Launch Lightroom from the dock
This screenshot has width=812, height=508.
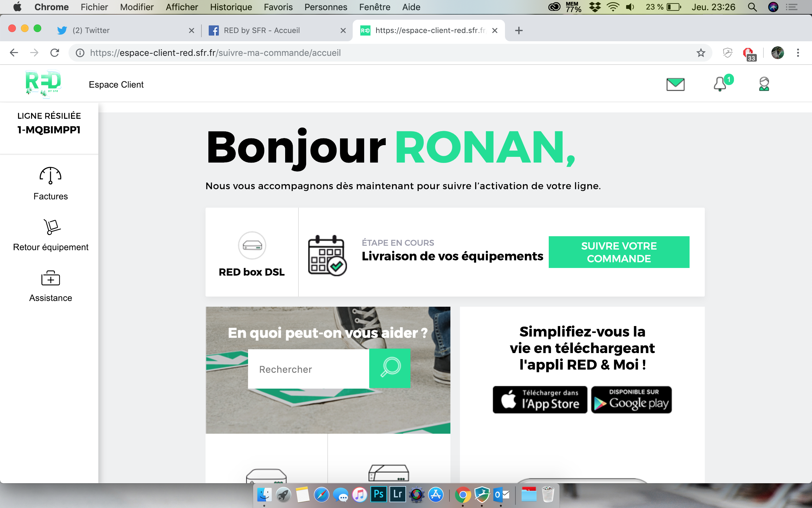(398, 494)
